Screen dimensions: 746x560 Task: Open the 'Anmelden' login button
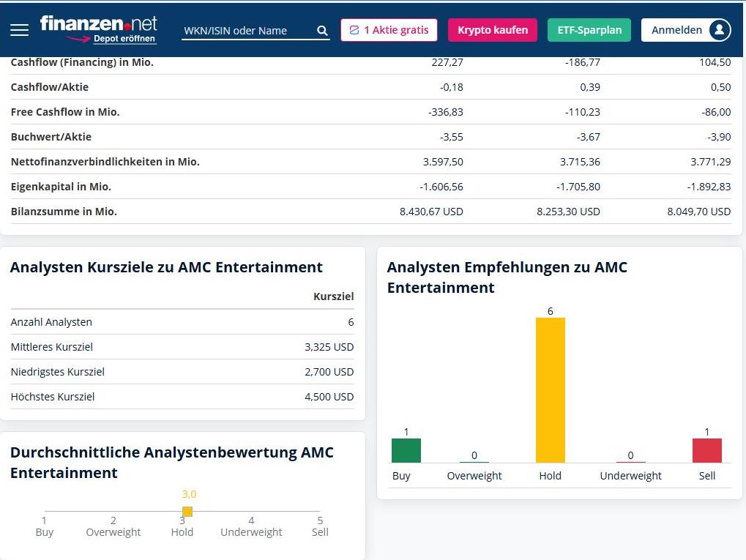pos(677,30)
